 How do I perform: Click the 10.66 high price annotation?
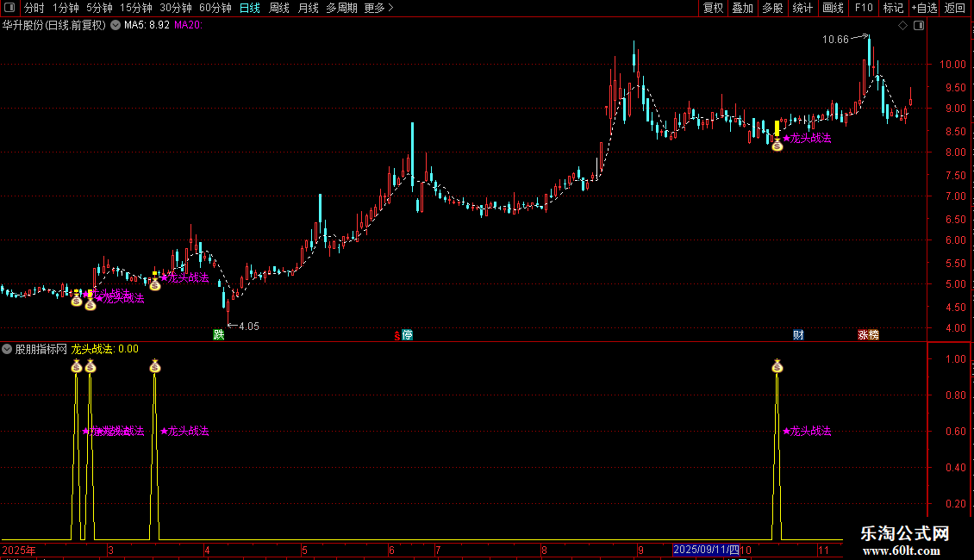click(x=835, y=40)
